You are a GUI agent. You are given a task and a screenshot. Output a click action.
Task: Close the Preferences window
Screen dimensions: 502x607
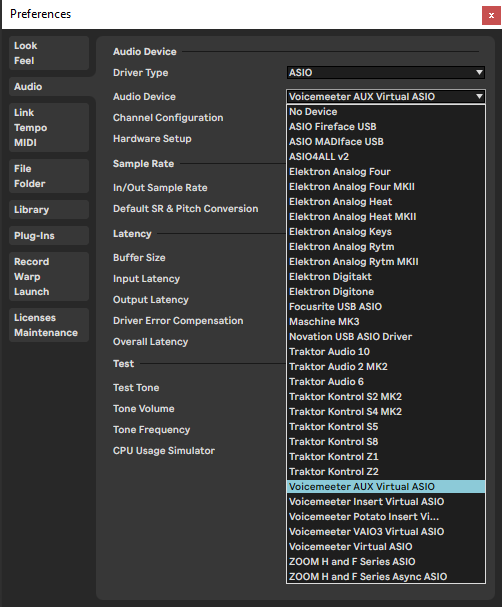pyautogui.click(x=491, y=15)
